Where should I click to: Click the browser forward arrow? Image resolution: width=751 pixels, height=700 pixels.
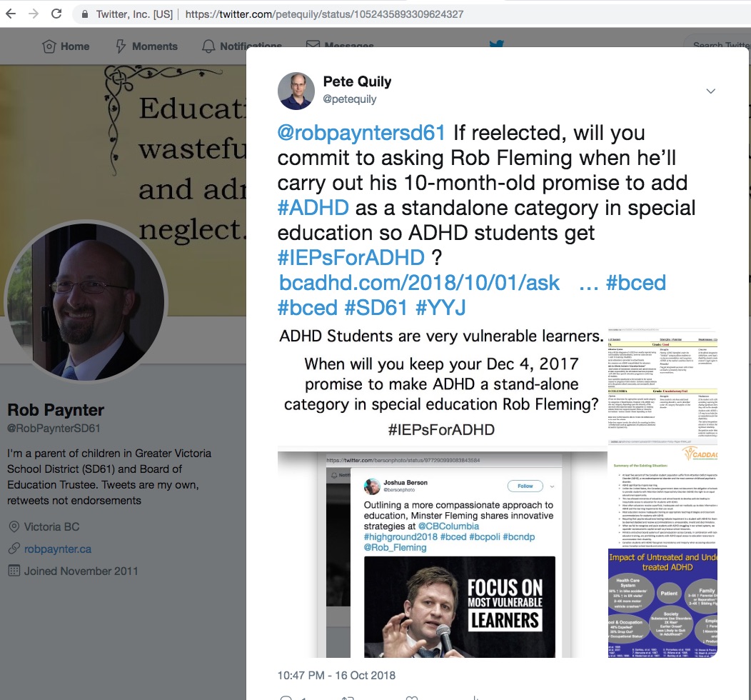coord(34,14)
